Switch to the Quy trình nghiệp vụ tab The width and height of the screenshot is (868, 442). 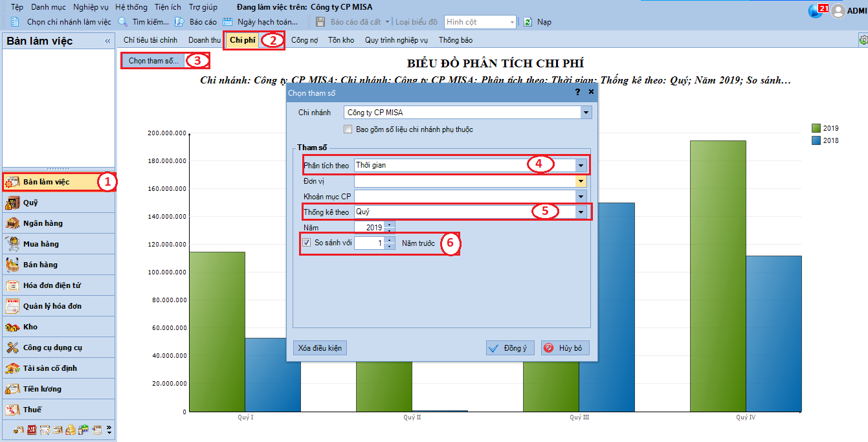click(397, 40)
